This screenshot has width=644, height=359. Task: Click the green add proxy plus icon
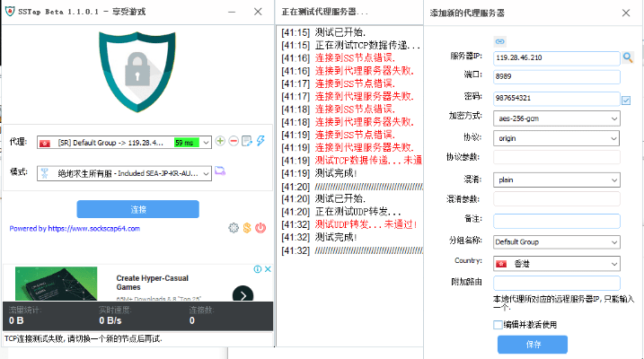[220, 141]
